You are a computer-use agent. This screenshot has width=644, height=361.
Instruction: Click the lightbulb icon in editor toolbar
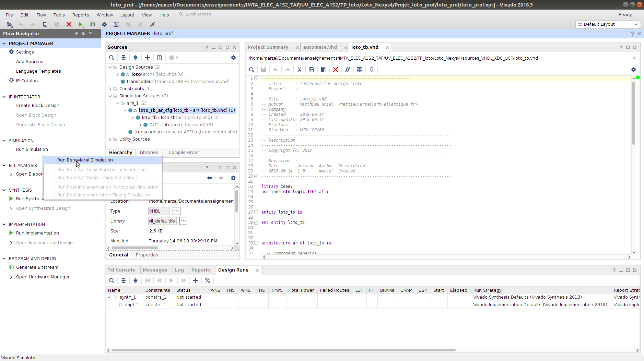coord(372,70)
